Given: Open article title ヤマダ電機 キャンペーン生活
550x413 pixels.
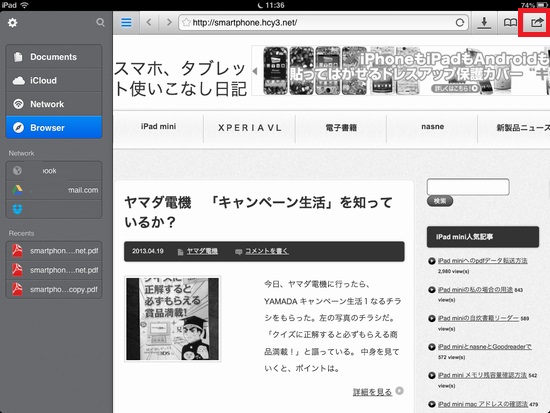Looking at the screenshot, I should coord(259,212).
